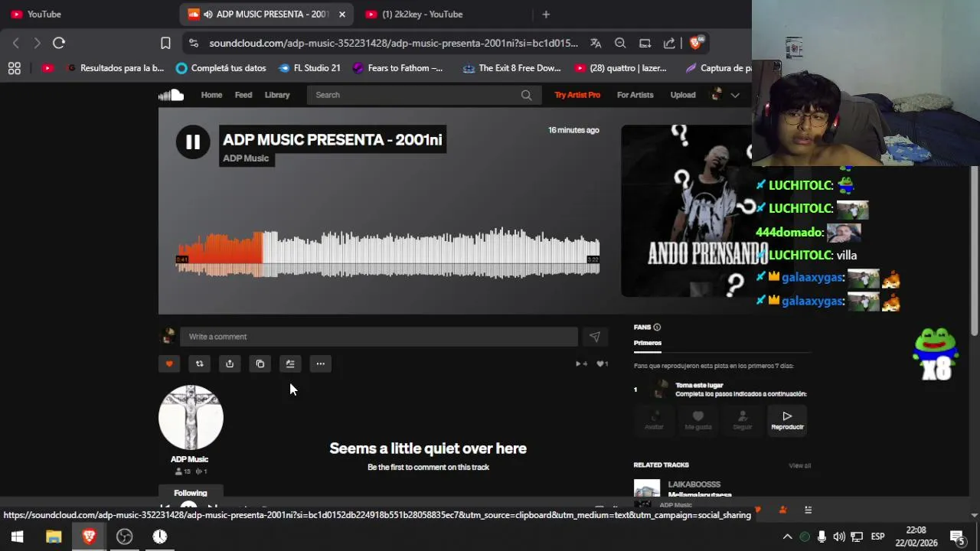980x551 pixels.
Task: Click the search magnifier icon in SoundCloud header
Action: tap(526, 95)
